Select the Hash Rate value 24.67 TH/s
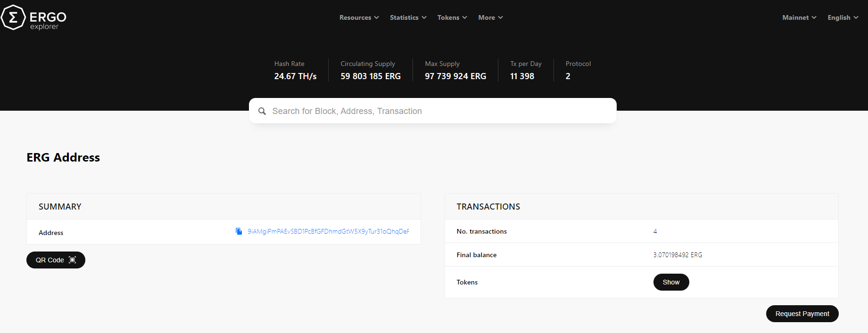Image resolution: width=868 pixels, height=333 pixels. coord(295,76)
